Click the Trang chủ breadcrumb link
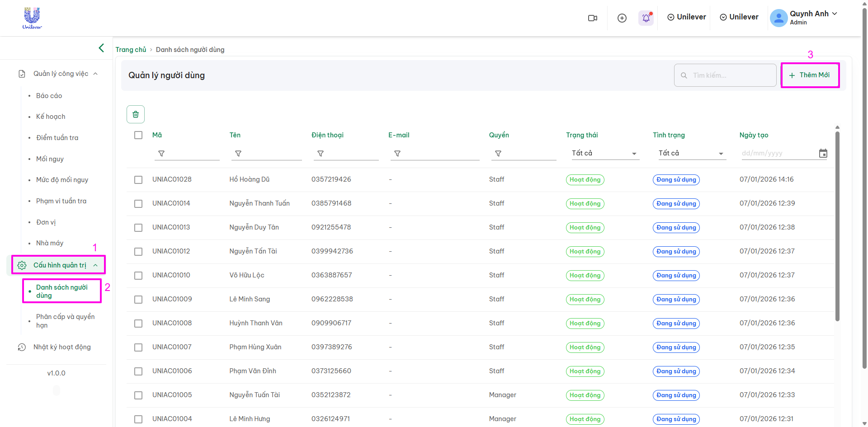The width and height of the screenshot is (868, 427). [x=131, y=50]
